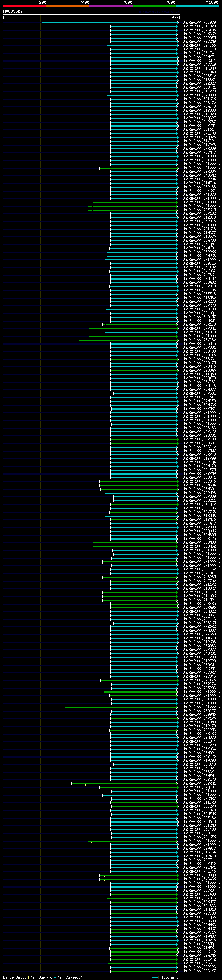Image resolution: width=222 pixels, height=980 pixels.
Task: Open hit UniRef100_C8JT41
Action: (x=199, y=53)
